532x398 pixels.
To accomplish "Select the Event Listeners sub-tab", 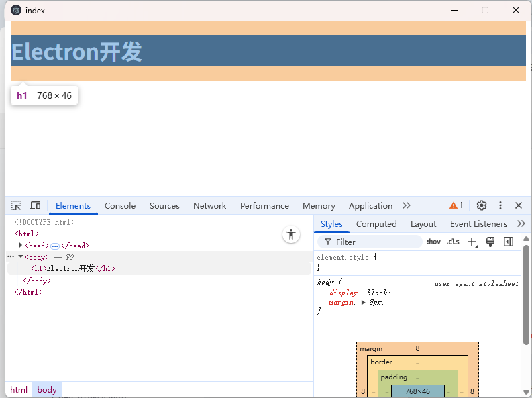I will 479,224.
